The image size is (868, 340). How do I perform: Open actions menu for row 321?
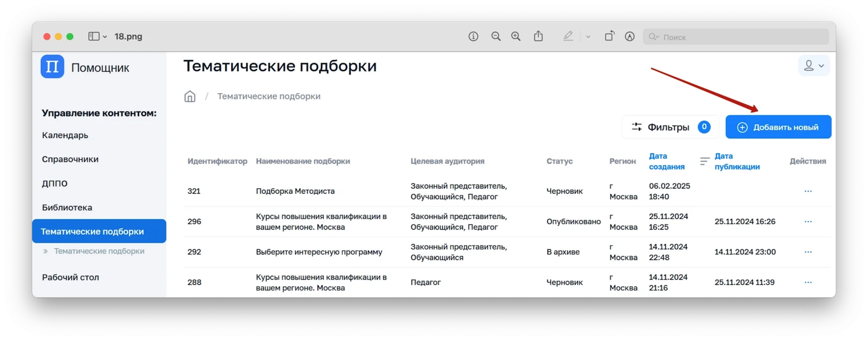click(808, 191)
